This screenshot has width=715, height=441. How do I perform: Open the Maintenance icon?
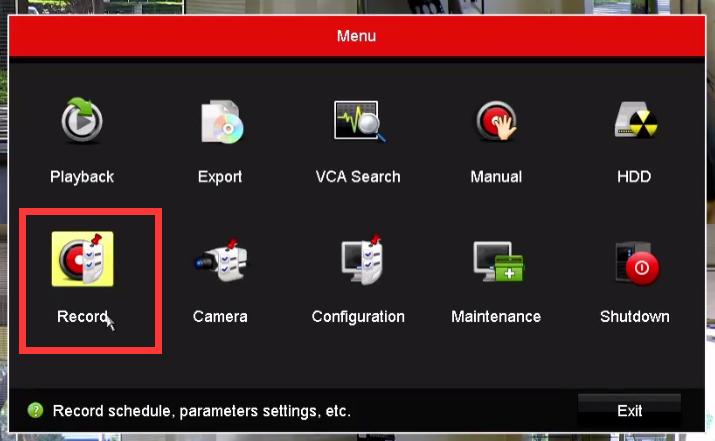coord(496,262)
